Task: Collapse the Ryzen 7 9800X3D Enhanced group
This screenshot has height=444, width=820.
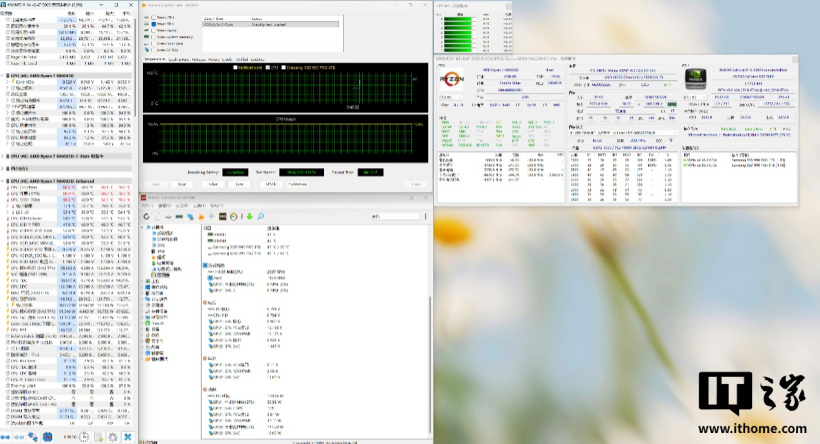Action: tap(3, 181)
